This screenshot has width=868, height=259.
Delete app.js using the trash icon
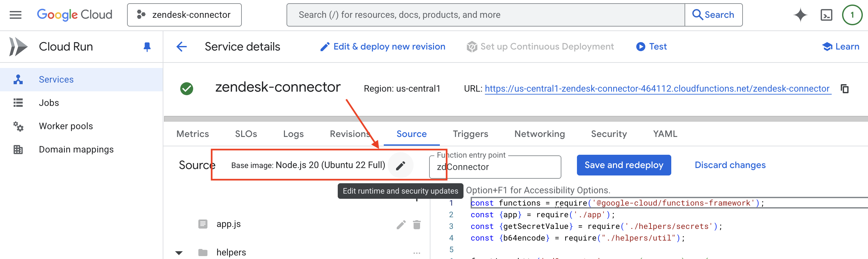[417, 225]
